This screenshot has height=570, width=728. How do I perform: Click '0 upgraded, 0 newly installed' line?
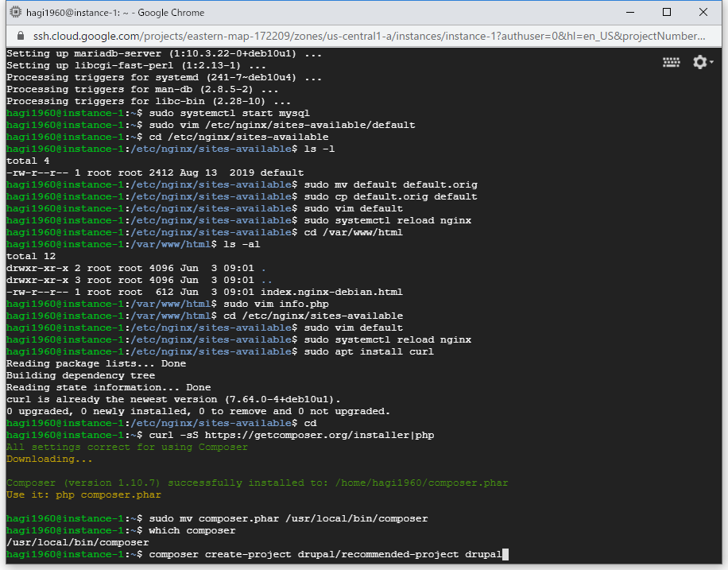tap(198, 411)
